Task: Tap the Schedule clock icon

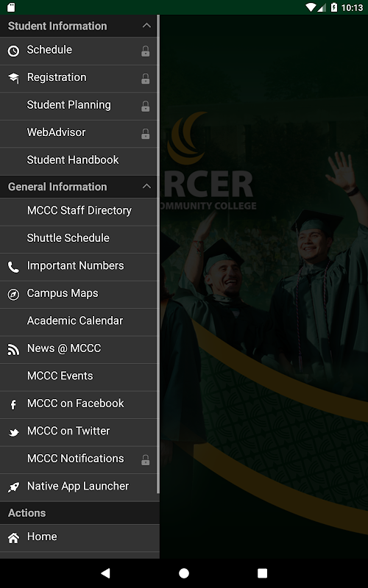Action: [x=13, y=51]
